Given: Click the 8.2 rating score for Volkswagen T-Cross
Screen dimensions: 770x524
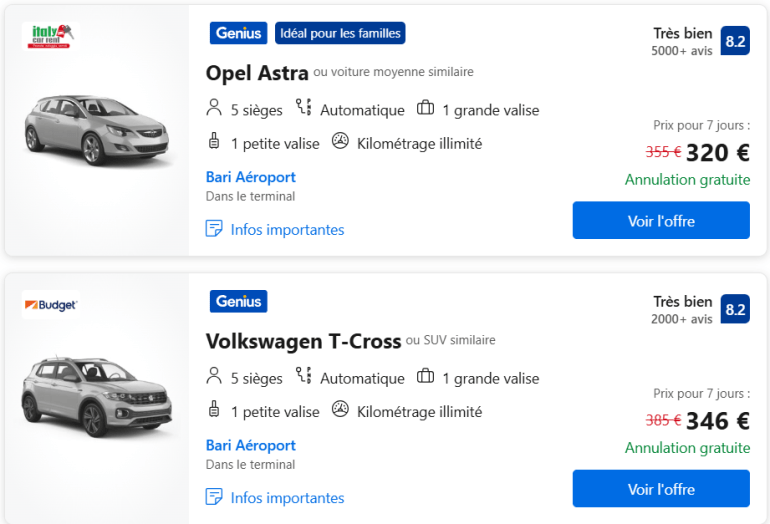Looking at the screenshot, I should 735,309.
